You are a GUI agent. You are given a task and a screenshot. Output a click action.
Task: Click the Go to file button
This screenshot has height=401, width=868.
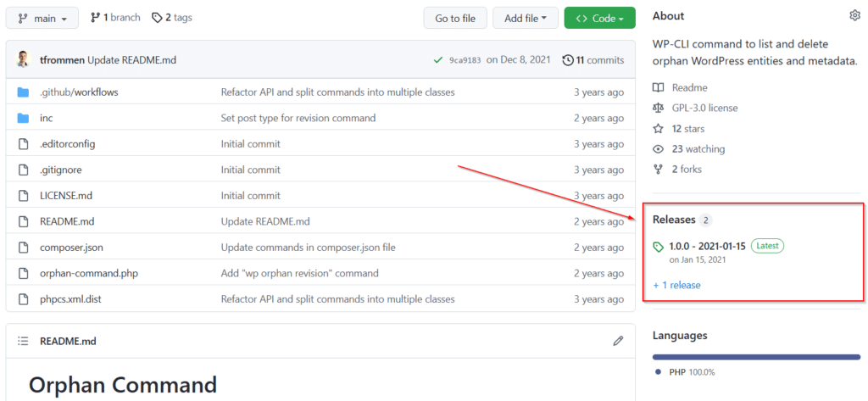tap(455, 19)
